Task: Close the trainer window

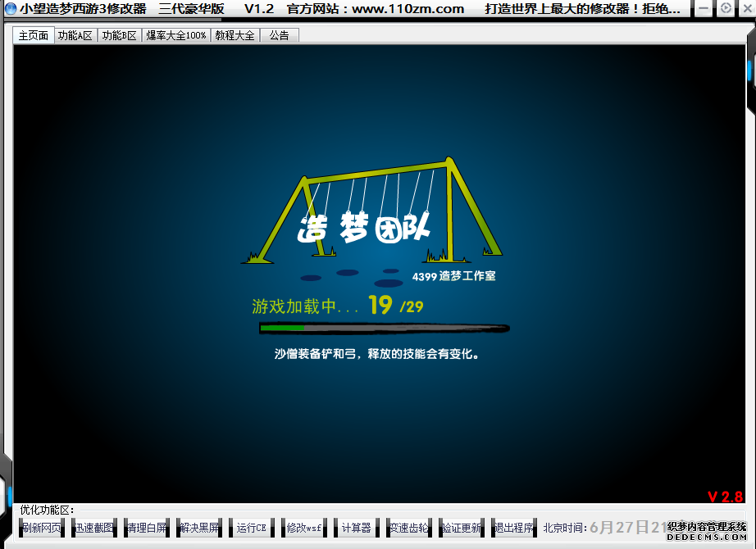Action: tap(747, 8)
